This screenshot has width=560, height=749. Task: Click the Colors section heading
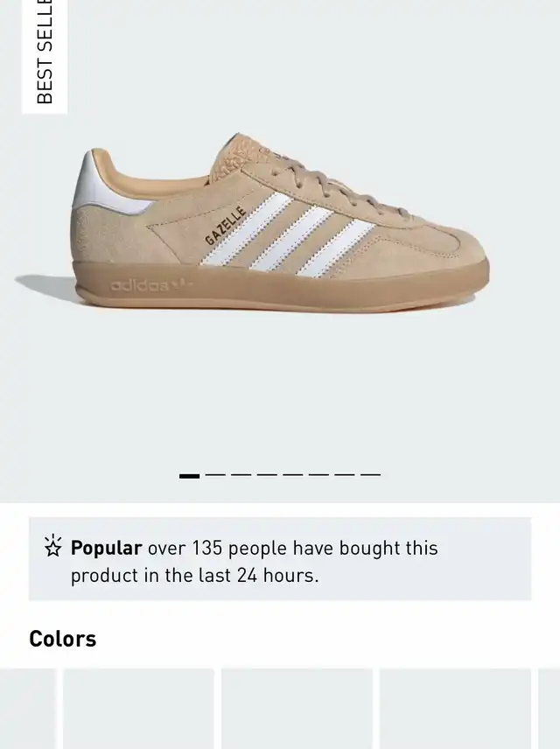pos(63,639)
